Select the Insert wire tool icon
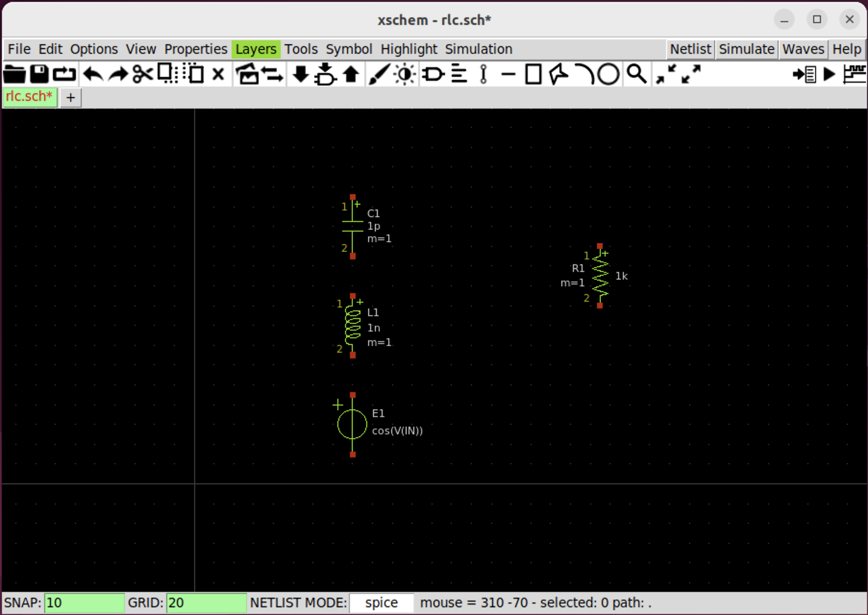This screenshot has width=868, height=615. pyautogui.click(x=508, y=74)
